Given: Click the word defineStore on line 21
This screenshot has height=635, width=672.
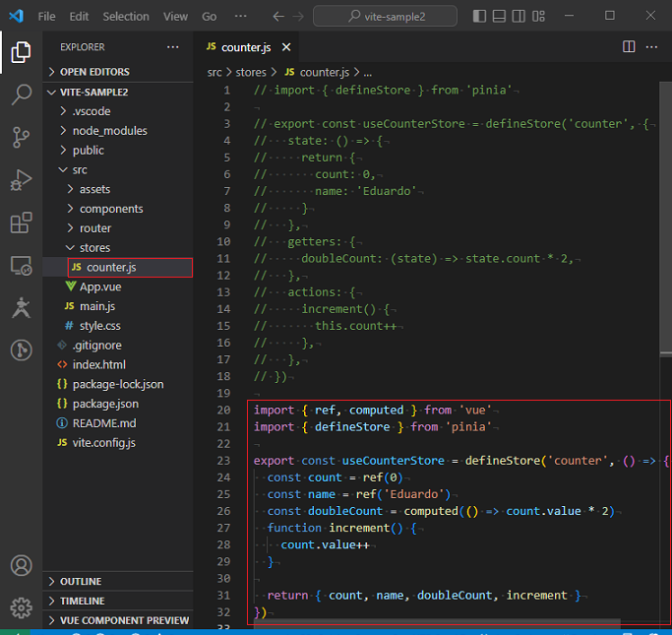Looking at the screenshot, I should pos(352,427).
